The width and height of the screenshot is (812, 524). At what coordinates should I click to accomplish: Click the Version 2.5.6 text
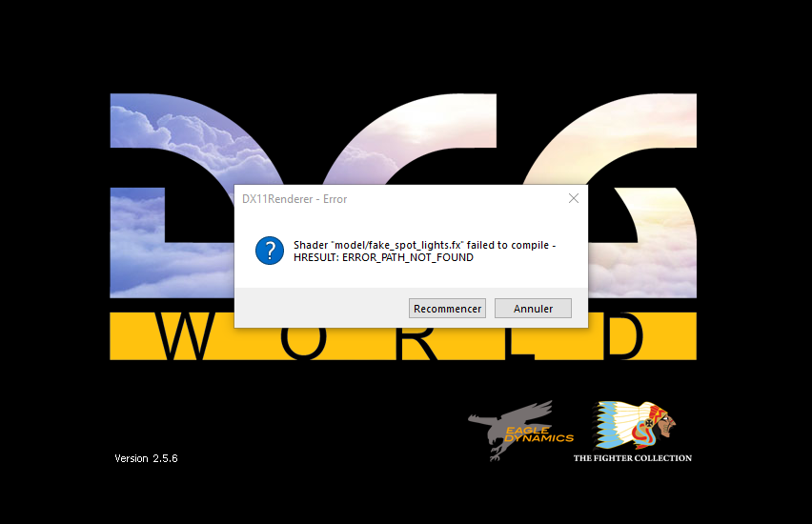coord(146,458)
